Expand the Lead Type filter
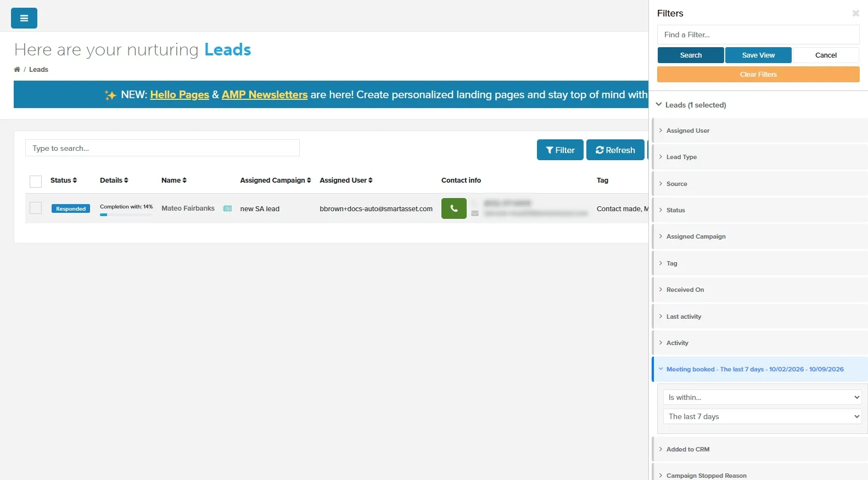868x480 pixels. click(x=760, y=157)
